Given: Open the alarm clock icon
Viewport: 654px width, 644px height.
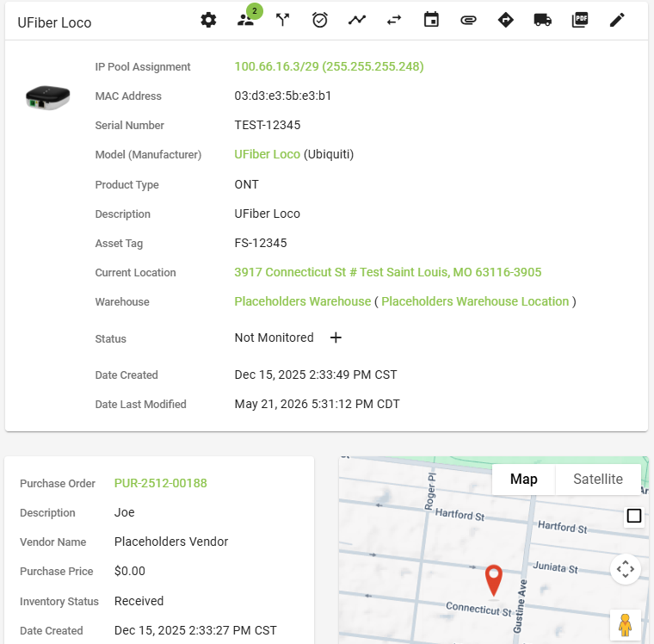Looking at the screenshot, I should (x=320, y=20).
